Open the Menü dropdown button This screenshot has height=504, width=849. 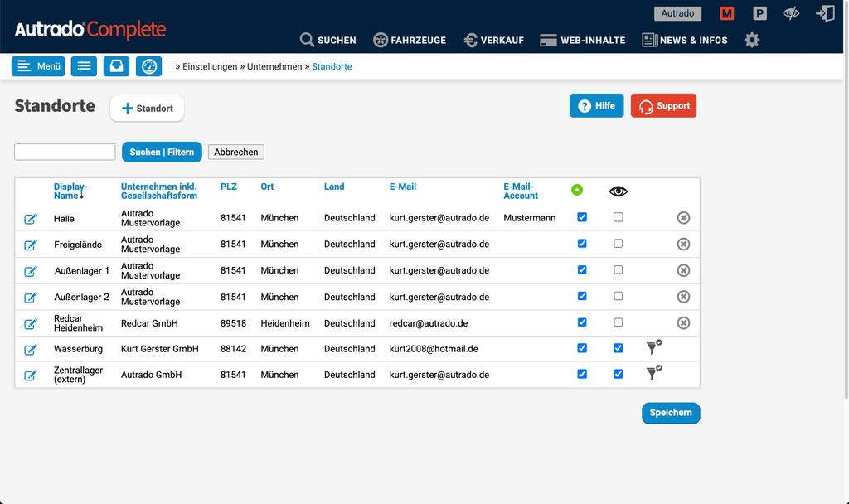coord(38,66)
